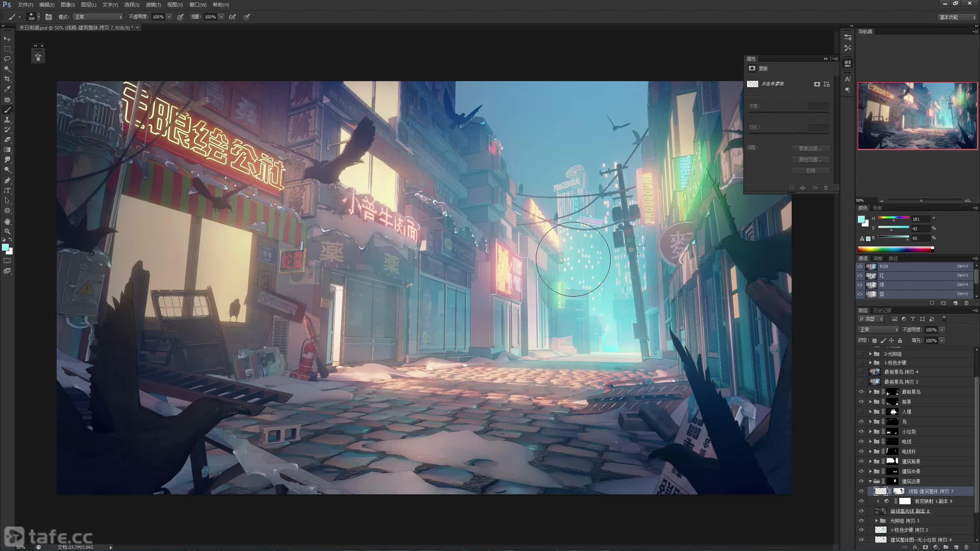Select the Dodge tool

7,170
